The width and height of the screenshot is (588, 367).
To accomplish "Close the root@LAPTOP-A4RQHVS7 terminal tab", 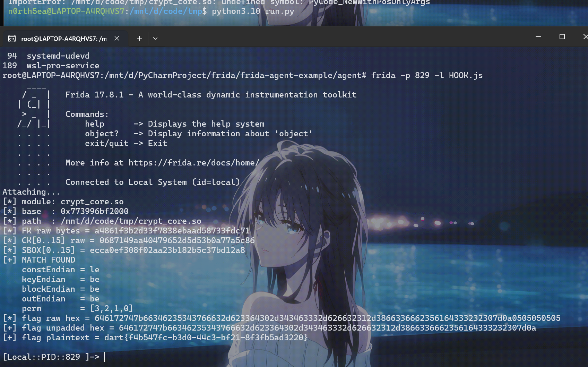I will (x=117, y=39).
